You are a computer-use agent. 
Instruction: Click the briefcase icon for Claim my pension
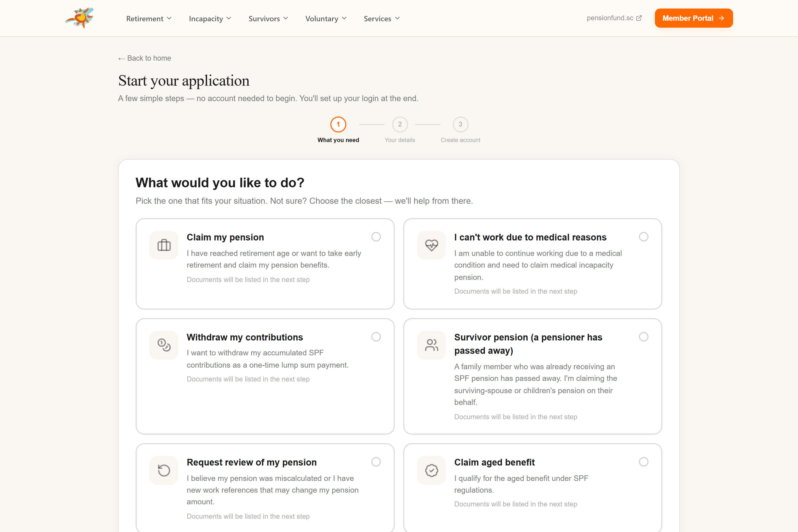pyautogui.click(x=164, y=245)
